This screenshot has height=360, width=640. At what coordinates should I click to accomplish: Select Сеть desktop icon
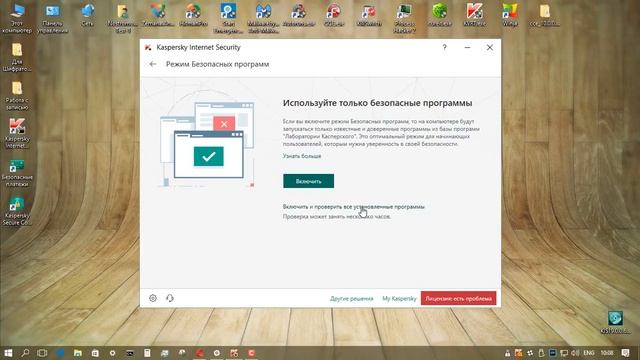pyautogui.click(x=87, y=16)
